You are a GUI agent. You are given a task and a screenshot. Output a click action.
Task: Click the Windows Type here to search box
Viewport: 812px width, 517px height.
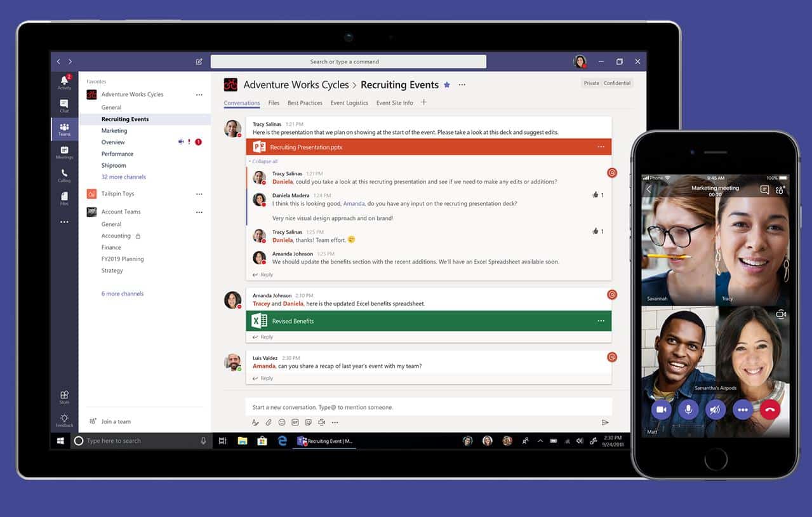point(141,441)
